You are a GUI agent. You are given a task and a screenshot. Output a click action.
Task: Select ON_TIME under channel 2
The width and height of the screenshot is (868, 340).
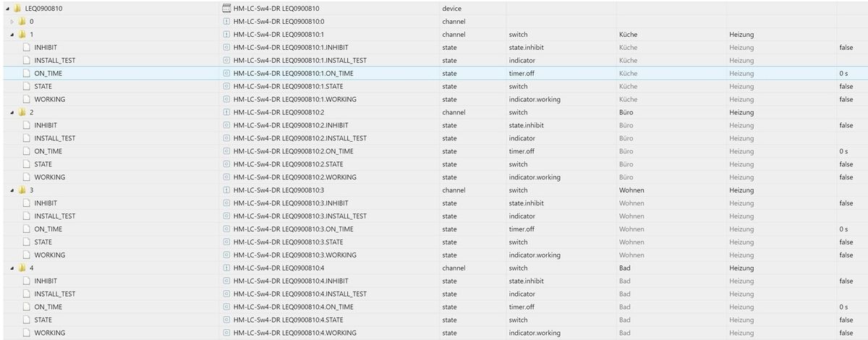click(48, 151)
